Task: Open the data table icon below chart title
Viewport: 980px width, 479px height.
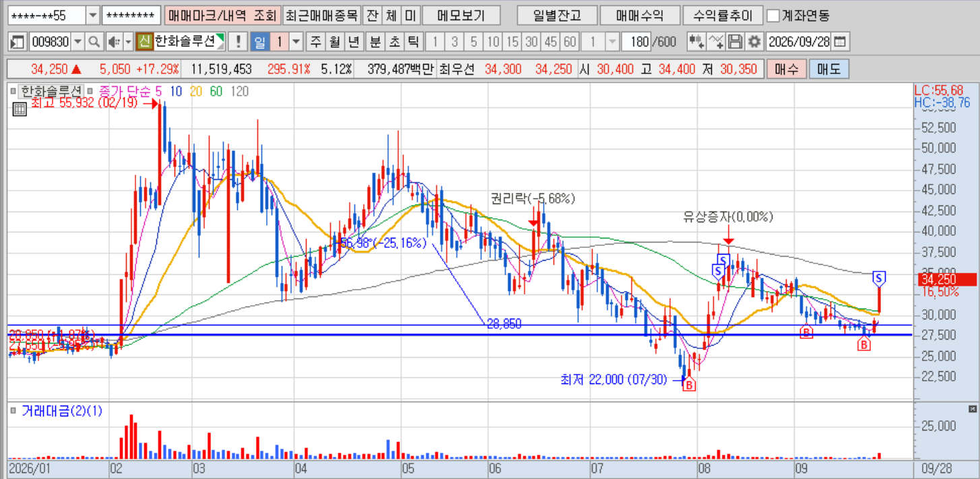Action: click(x=20, y=106)
